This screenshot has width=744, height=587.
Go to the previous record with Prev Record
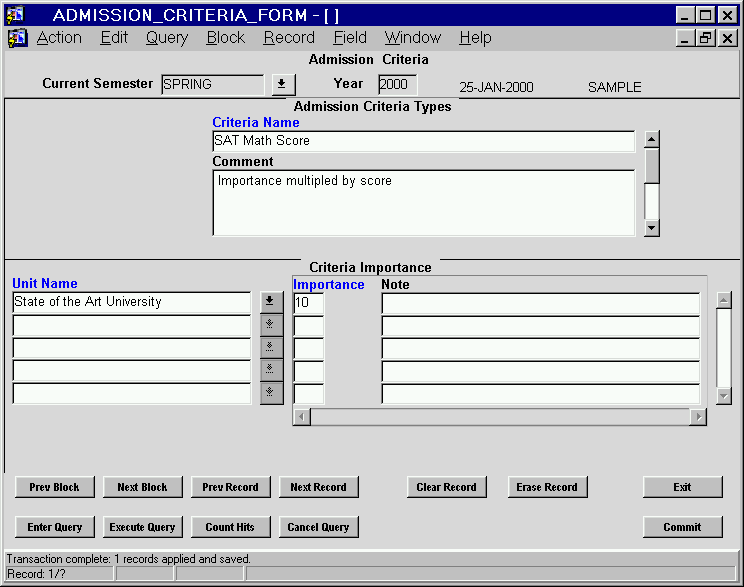(x=231, y=487)
